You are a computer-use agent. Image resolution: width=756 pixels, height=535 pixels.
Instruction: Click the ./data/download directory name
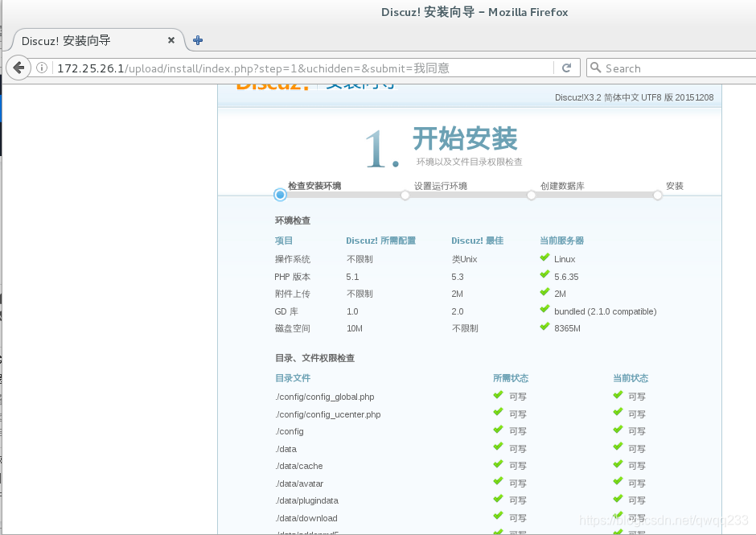[x=306, y=518]
